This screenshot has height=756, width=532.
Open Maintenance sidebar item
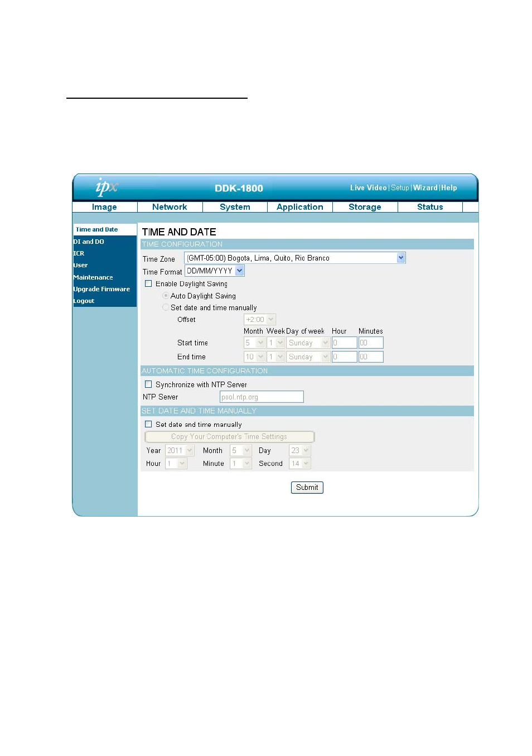click(x=93, y=277)
